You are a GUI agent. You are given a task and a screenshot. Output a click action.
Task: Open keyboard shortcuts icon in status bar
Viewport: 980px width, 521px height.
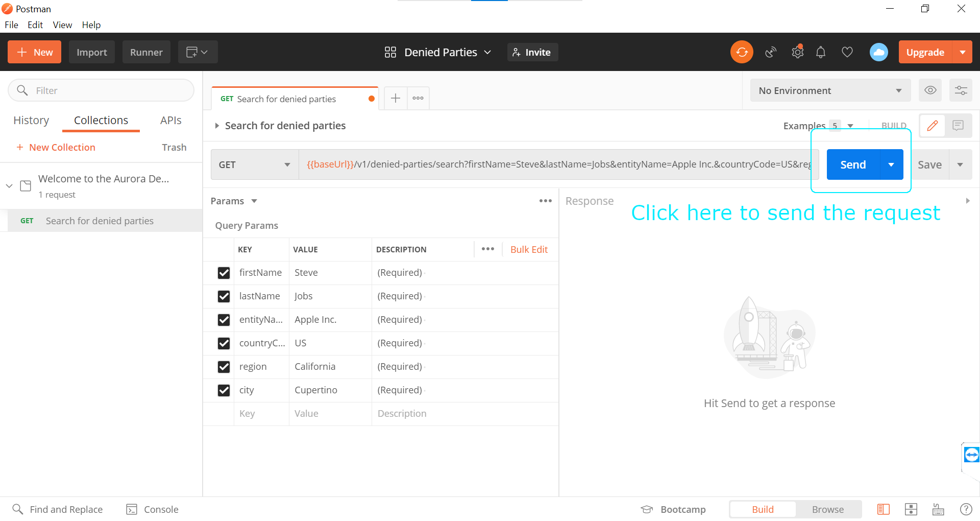pyautogui.click(x=938, y=509)
